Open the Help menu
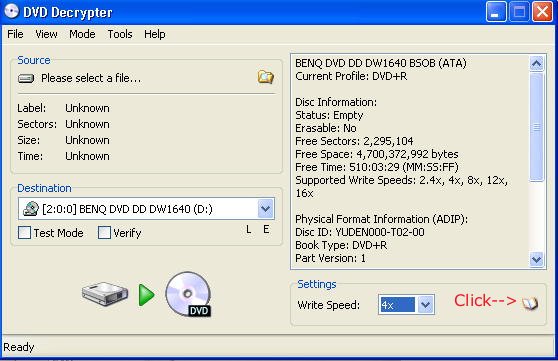 point(154,34)
